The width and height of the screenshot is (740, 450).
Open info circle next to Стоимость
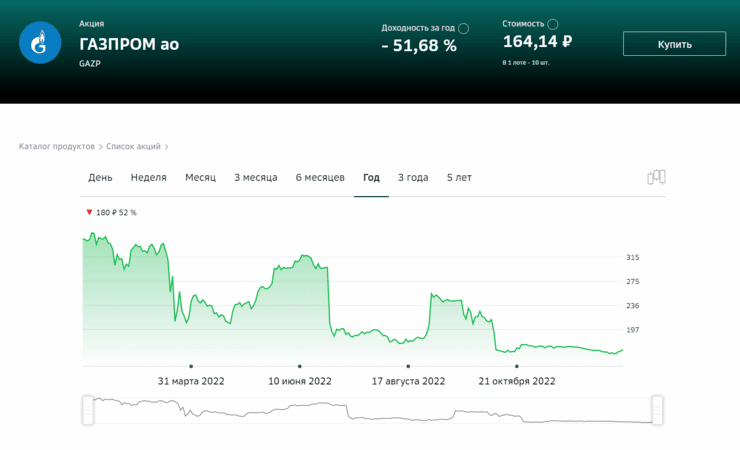coord(553,24)
